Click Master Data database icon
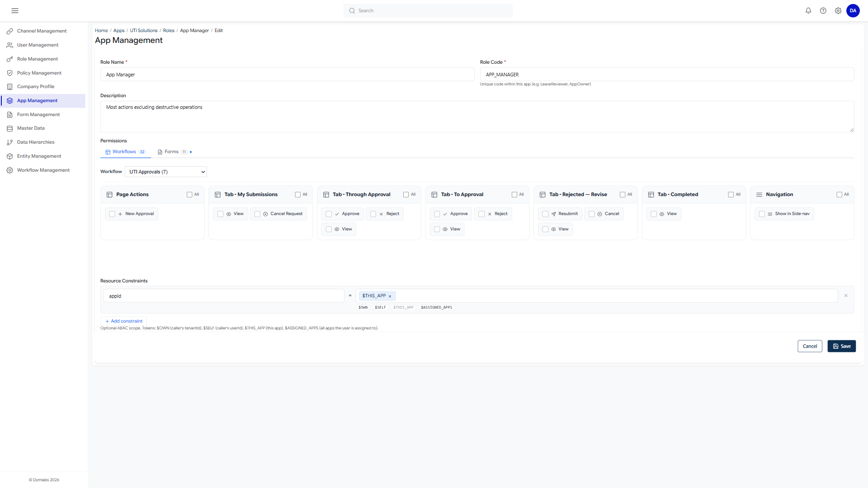The width and height of the screenshot is (868, 488). tap(9, 128)
